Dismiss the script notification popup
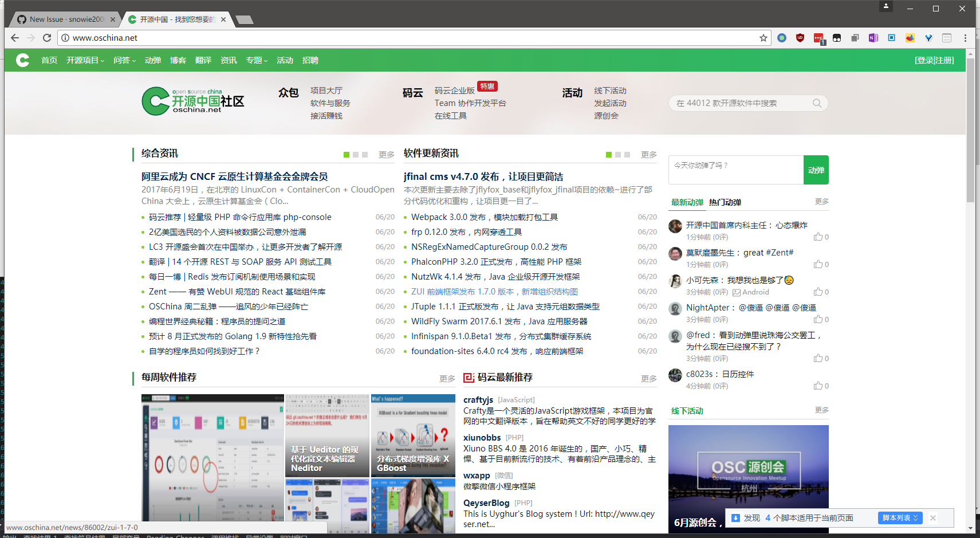The image size is (980, 538). click(933, 518)
